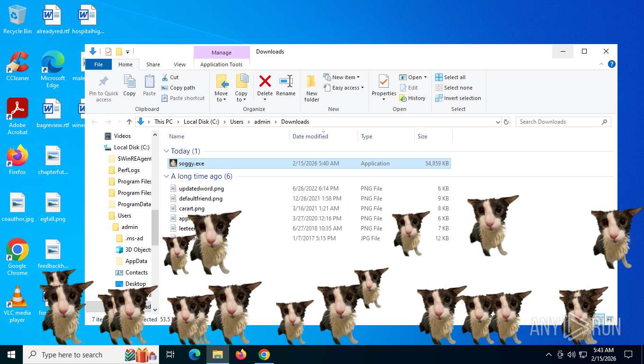
Task: Click the Rename ribbon icon
Action: point(286,81)
